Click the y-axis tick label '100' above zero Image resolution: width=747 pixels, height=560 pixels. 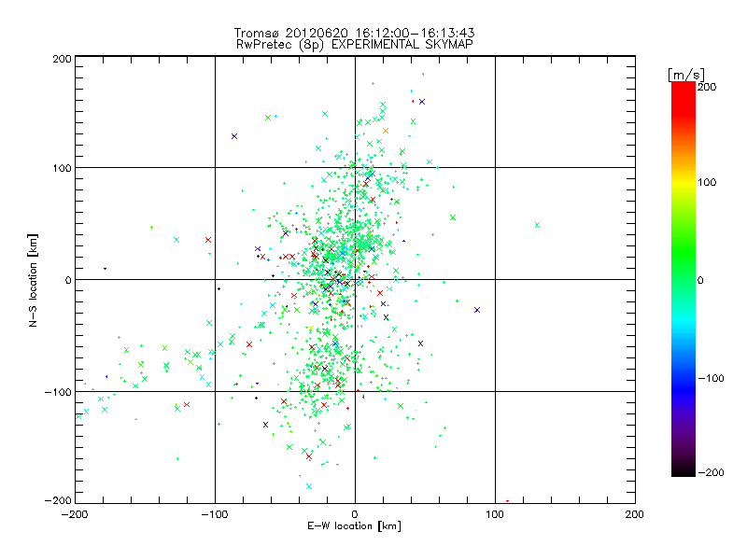click(x=63, y=168)
